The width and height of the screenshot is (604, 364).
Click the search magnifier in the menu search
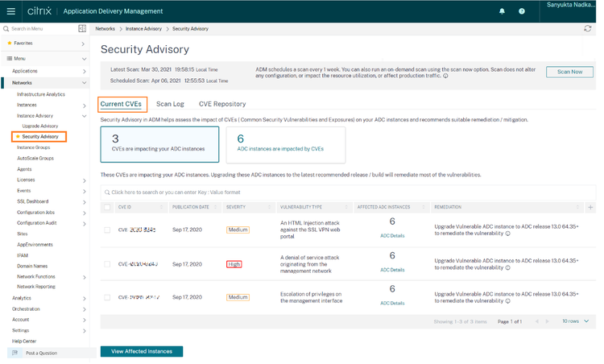(6, 28)
